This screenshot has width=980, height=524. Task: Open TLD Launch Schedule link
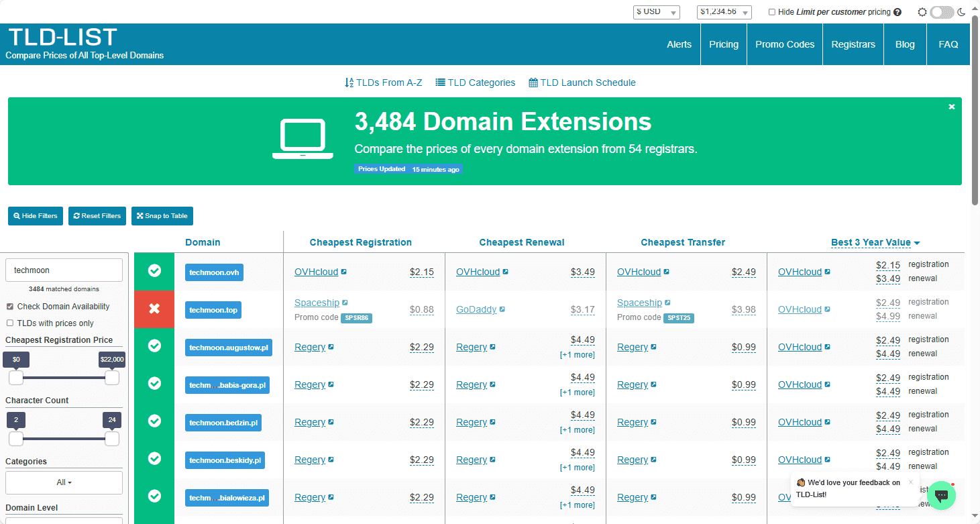(x=582, y=83)
